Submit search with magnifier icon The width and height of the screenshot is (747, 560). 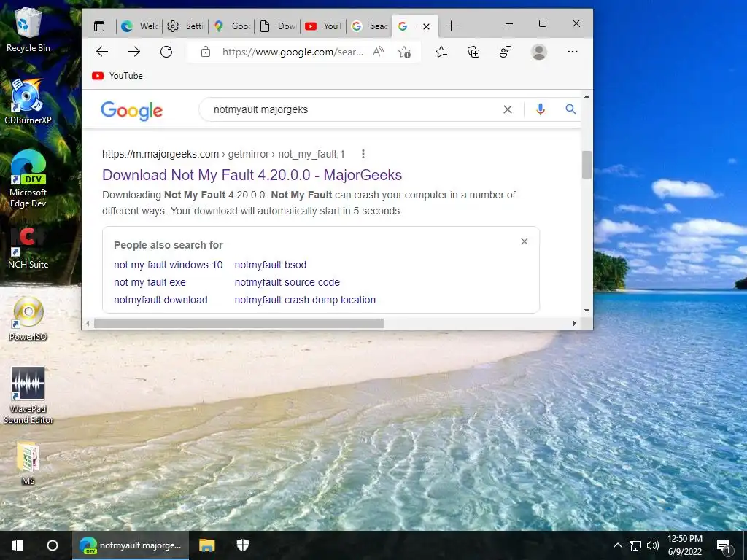[x=570, y=109]
